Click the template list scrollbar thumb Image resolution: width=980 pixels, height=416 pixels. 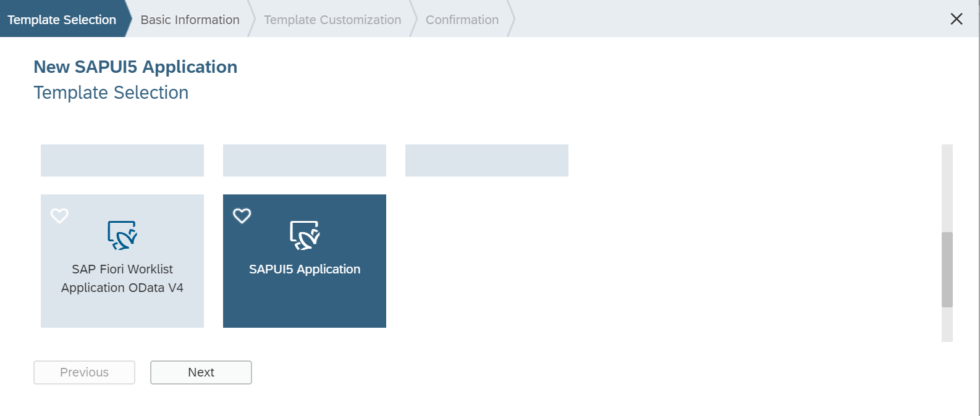pos(947,270)
